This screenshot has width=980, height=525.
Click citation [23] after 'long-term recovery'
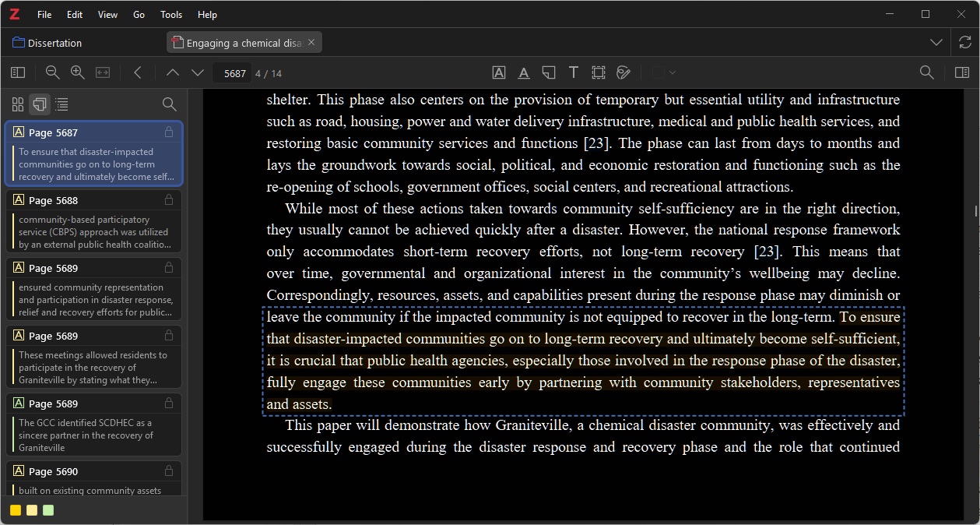click(767, 252)
